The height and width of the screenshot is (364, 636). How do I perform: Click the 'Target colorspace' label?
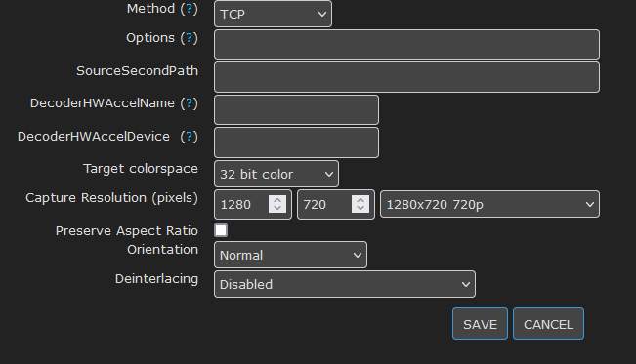(x=141, y=169)
